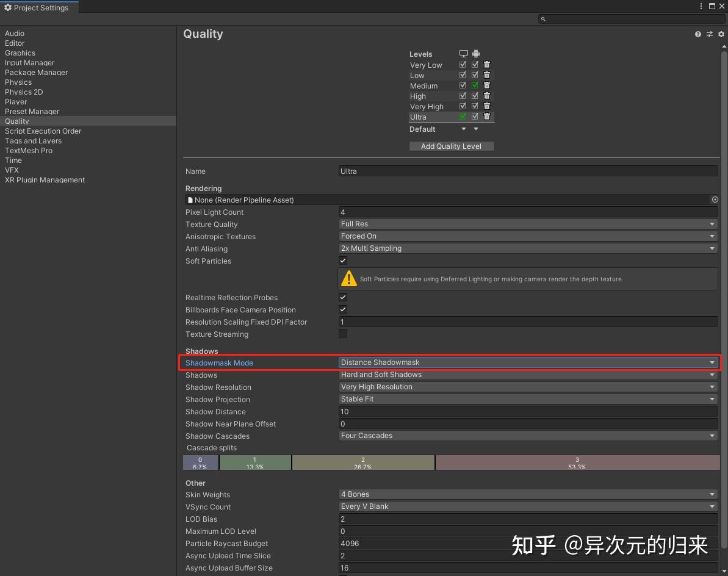Delete the Very Low quality level via trash icon
The image size is (728, 576).
tap(486, 64)
